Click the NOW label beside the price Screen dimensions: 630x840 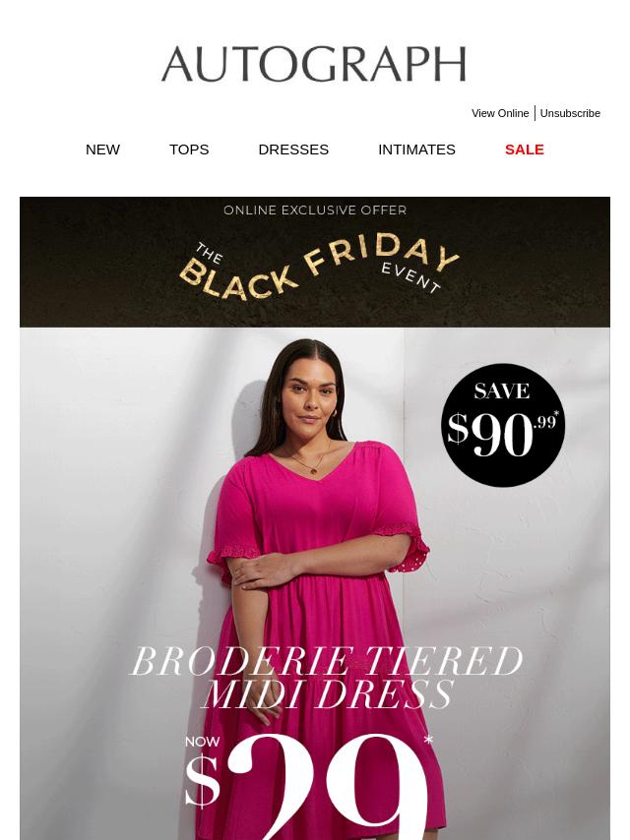tap(202, 742)
